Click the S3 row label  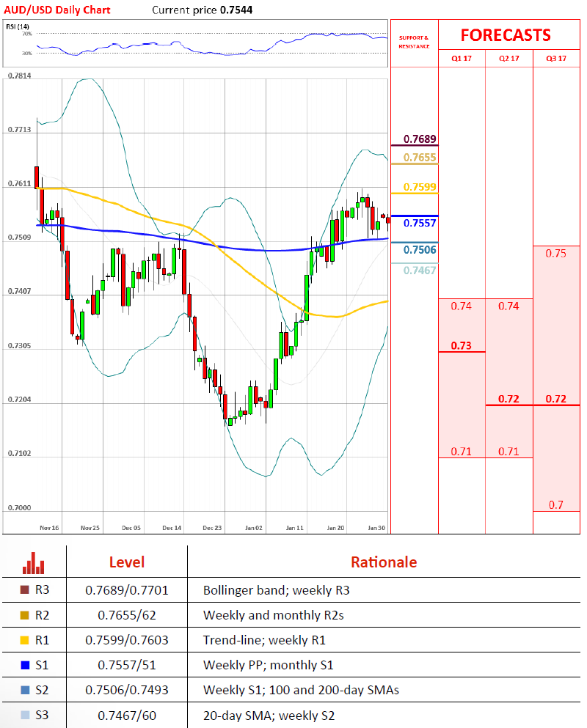coord(42,715)
